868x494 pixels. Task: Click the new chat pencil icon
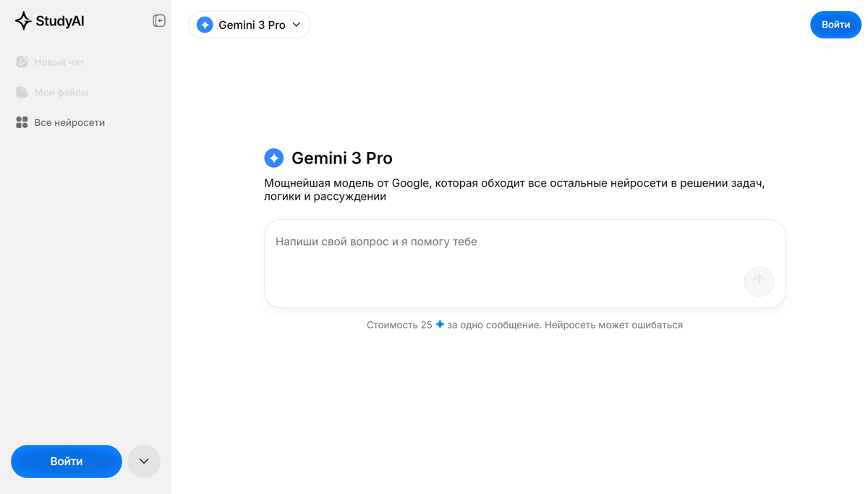coord(22,62)
